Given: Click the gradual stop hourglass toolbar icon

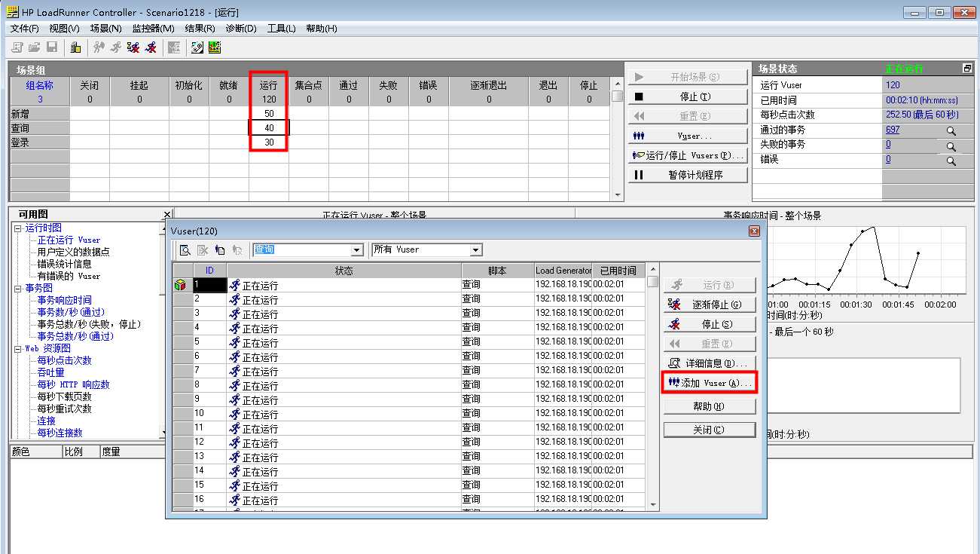Looking at the screenshot, I should tap(133, 47).
